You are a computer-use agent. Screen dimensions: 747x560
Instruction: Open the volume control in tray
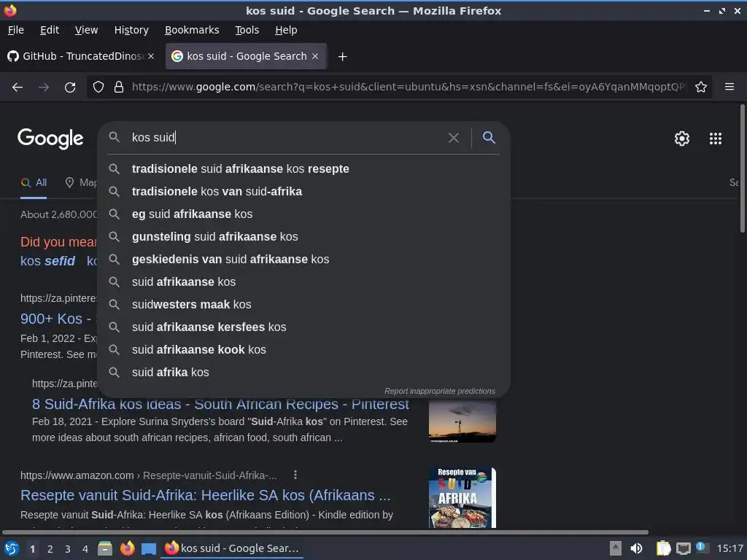pyautogui.click(x=636, y=548)
